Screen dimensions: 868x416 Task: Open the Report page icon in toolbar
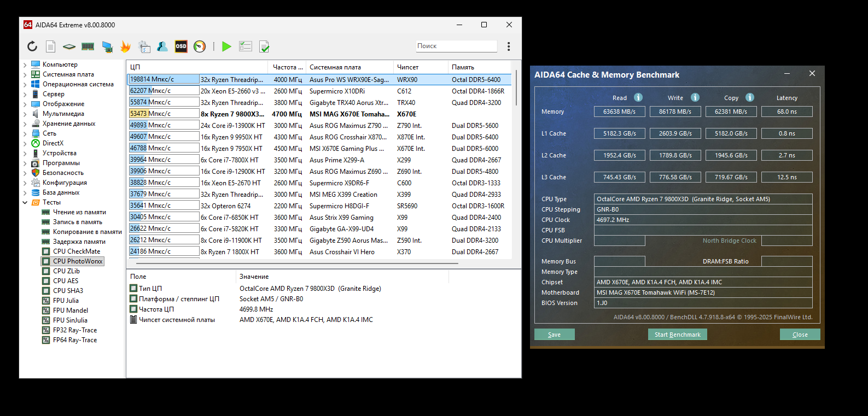coord(50,46)
